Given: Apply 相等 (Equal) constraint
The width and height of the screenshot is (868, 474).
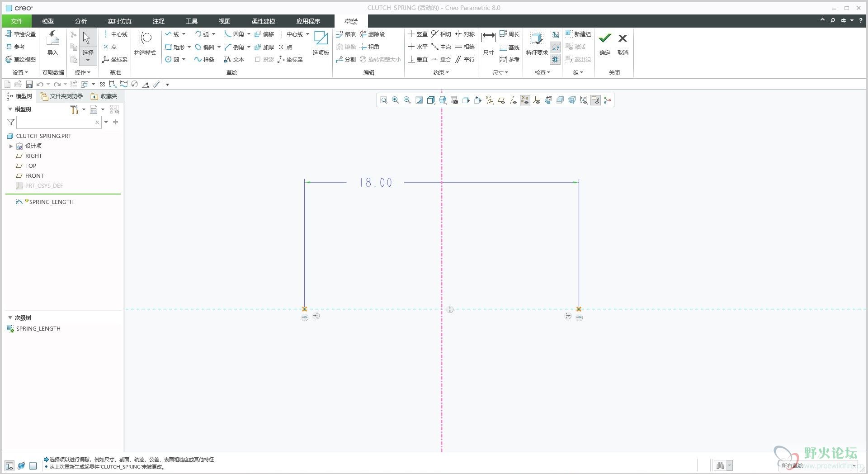Looking at the screenshot, I should click(465, 47).
